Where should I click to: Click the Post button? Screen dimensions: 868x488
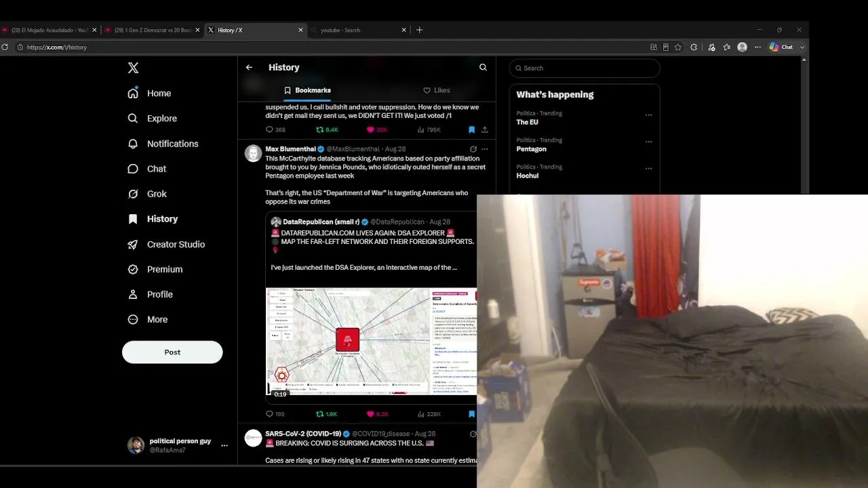[x=172, y=352]
